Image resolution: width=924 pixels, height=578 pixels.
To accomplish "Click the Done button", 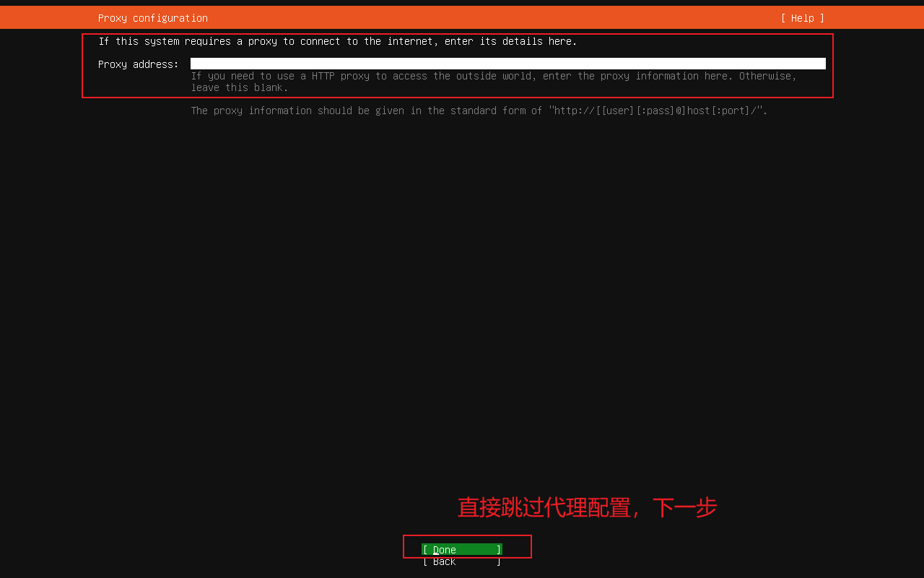I will click(x=462, y=550).
